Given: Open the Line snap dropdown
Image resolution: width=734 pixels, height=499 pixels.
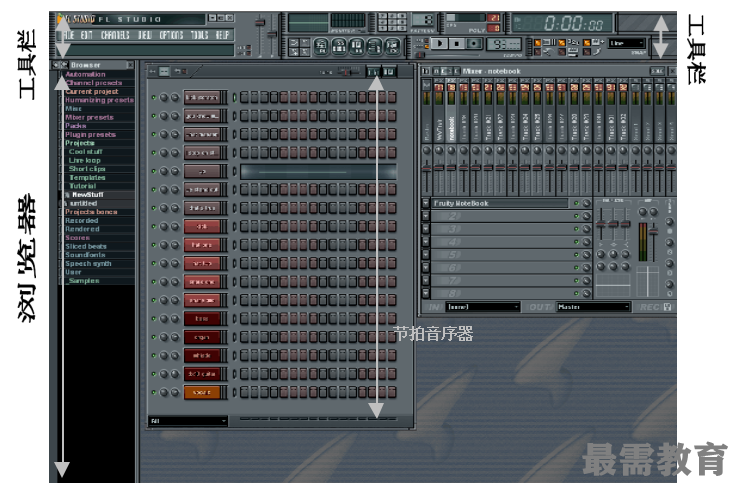Looking at the screenshot, I should (x=627, y=43).
